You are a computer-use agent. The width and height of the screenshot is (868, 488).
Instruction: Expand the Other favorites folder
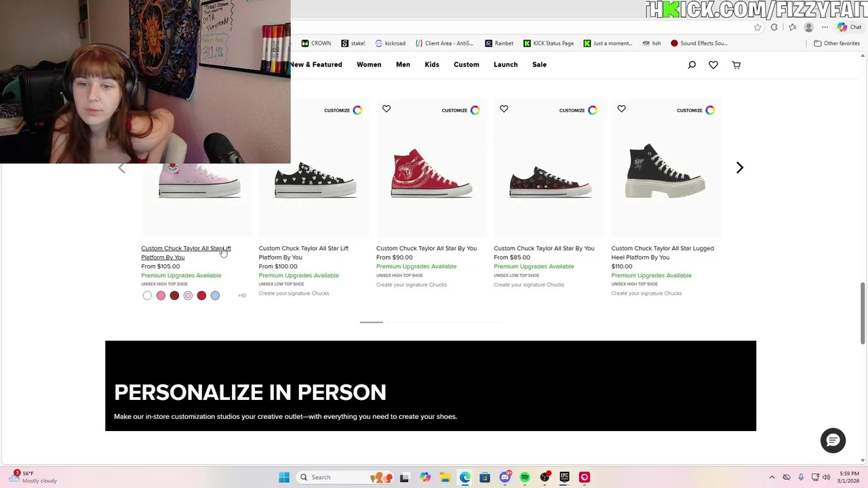837,43
